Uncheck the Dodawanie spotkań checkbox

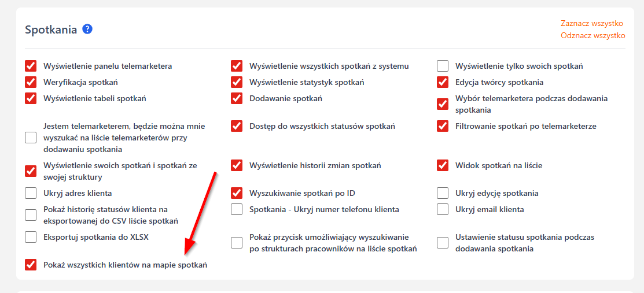(x=237, y=98)
